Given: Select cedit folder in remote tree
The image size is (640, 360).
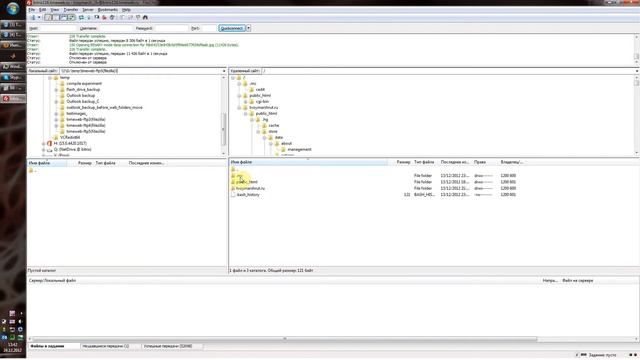Looking at the screenshot, I should 260,89.
